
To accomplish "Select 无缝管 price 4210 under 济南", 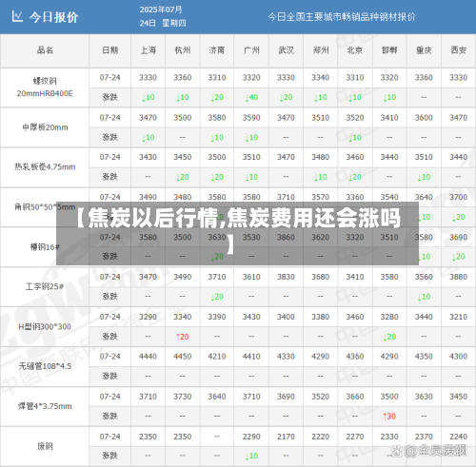I will pyautogui.click(x=217, y=357).
